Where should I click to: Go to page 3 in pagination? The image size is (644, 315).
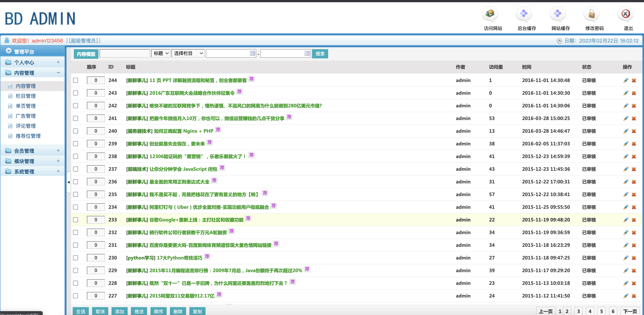coord(578,311)
